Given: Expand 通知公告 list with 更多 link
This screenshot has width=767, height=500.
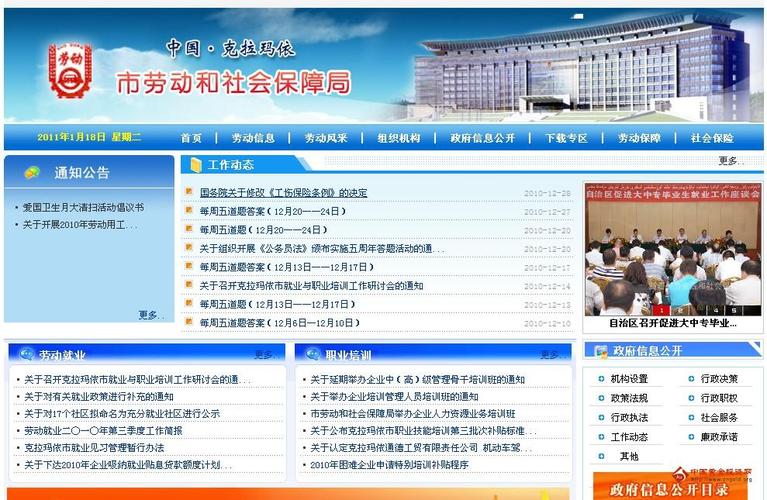Looking at the screenshot, I should coord(149,315).
